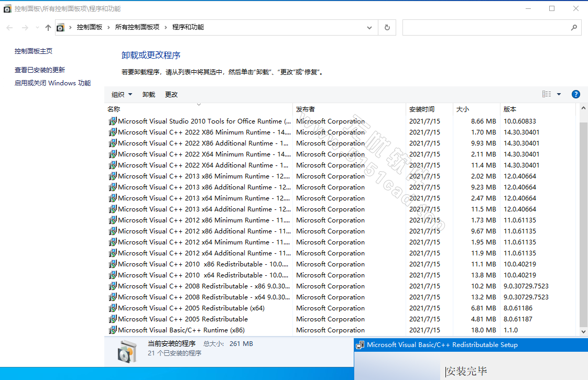Click the scroll down arrow of list
Image resolution: width=588 pixels, height=380 pixels.
583,331
